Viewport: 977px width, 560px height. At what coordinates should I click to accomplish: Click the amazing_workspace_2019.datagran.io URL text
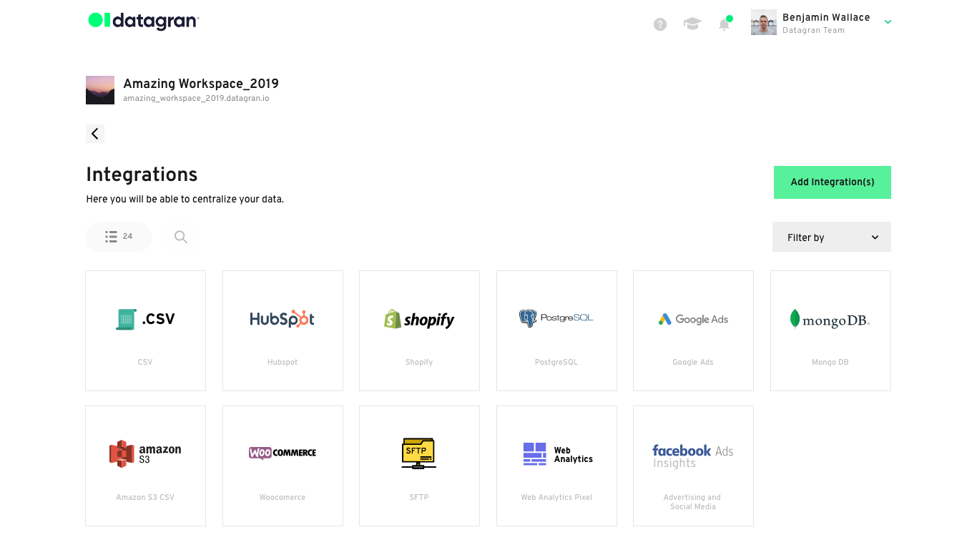pos(196,99)
